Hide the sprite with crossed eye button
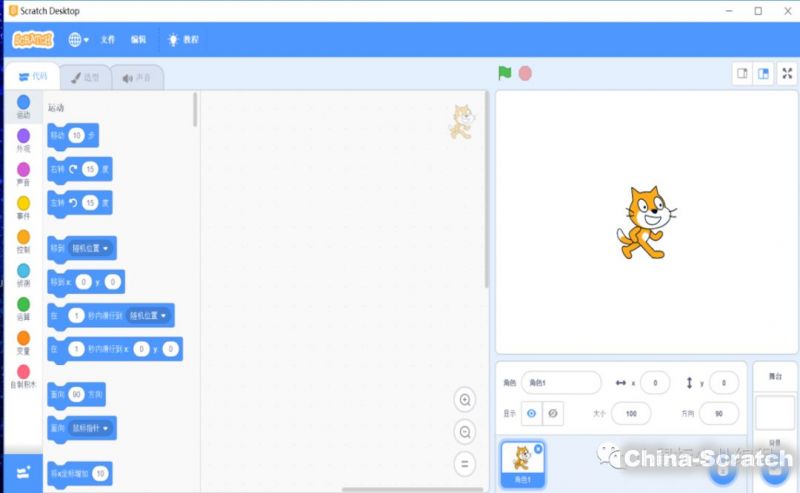This screenshot has width=800, height=493. pyautogui.click(x=553, y=413)
